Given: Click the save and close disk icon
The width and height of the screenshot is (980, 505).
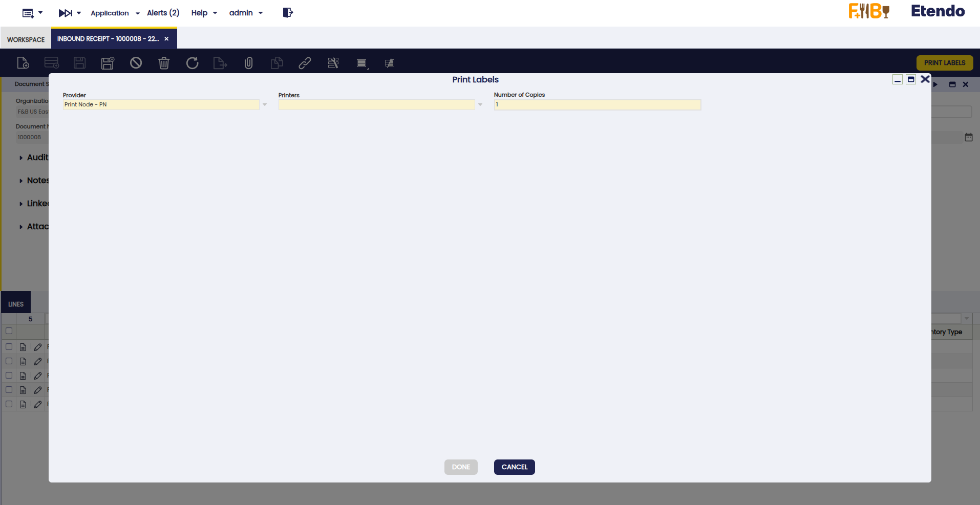Looking at the screenshot, I should (108, 63).
